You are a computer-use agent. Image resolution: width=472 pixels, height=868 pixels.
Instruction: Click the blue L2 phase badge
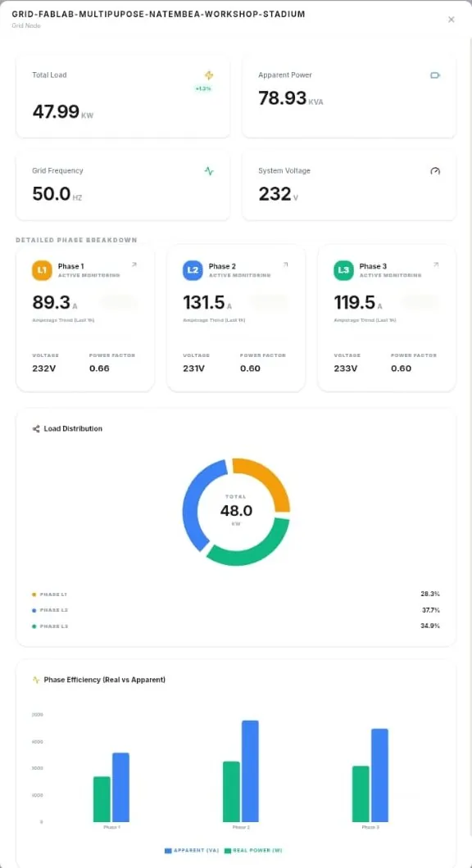point(193,270)
